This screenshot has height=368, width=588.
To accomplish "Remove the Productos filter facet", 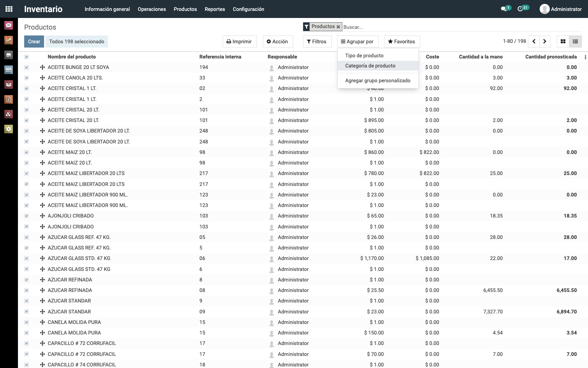I will [x=338, y=27].
